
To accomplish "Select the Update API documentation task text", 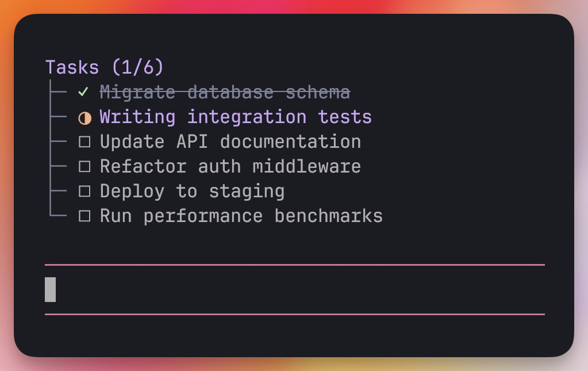I will point(230,142).
